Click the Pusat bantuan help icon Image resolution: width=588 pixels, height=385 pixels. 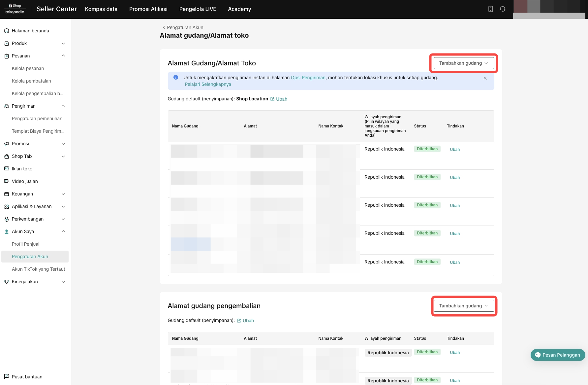(7, 376)
